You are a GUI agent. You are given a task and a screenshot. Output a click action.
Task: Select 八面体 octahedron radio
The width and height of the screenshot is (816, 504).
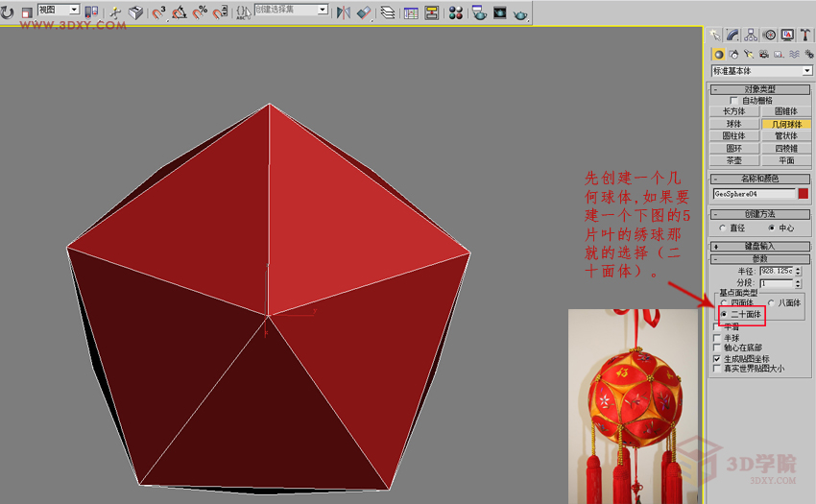click(x=771, y=302)
